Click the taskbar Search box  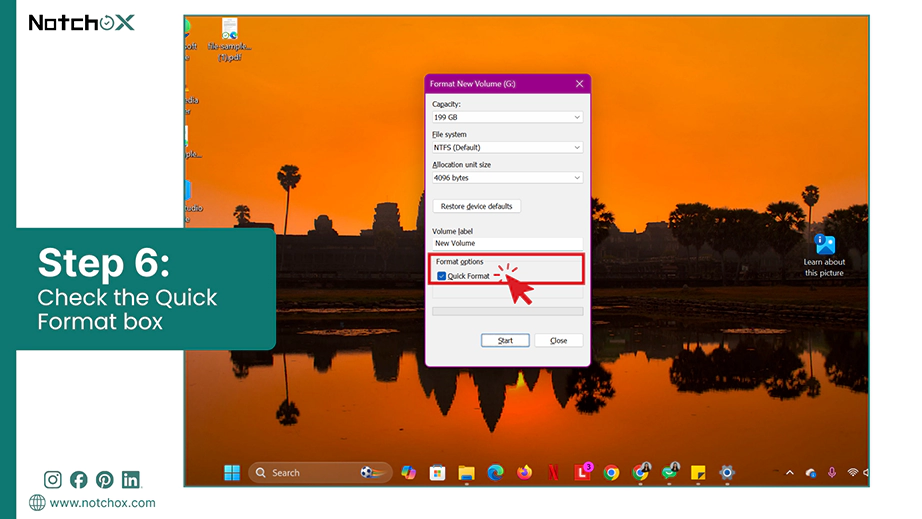click(x=320, y=473)
